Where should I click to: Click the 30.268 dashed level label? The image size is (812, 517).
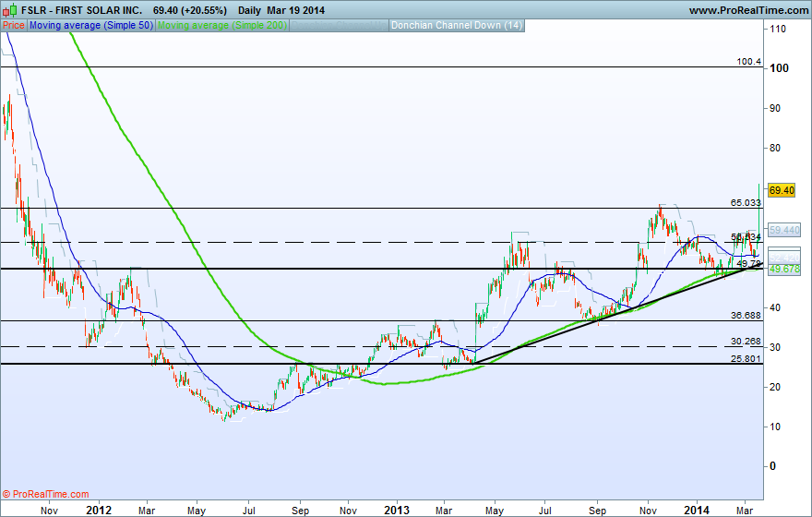tap(746, 341)
